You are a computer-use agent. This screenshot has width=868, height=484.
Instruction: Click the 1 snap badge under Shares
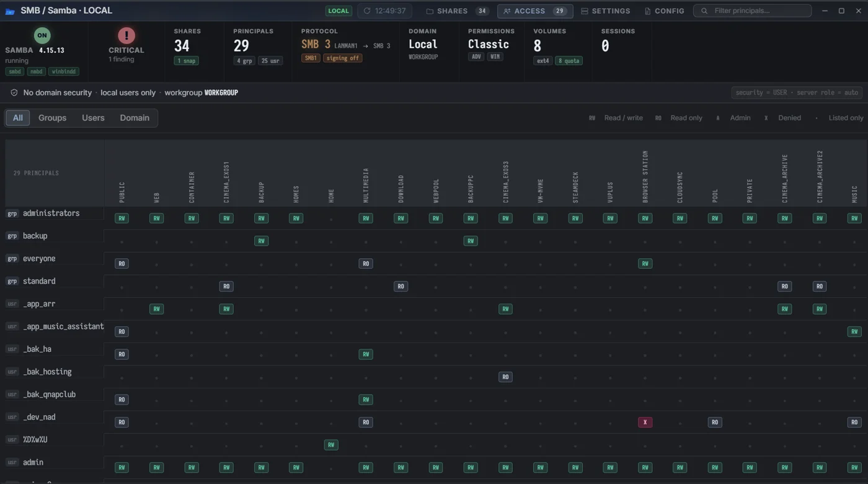point(187,61)
